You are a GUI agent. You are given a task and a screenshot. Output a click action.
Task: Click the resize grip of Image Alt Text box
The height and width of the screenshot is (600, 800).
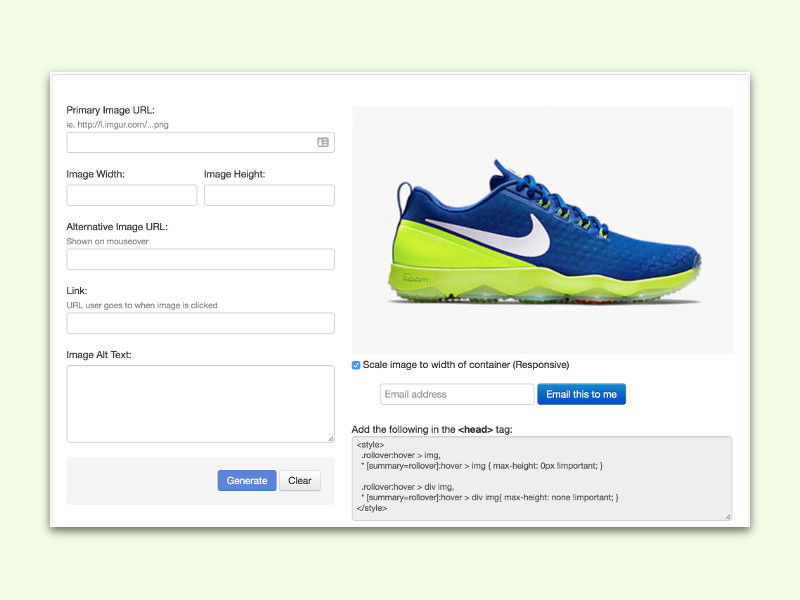331,438
